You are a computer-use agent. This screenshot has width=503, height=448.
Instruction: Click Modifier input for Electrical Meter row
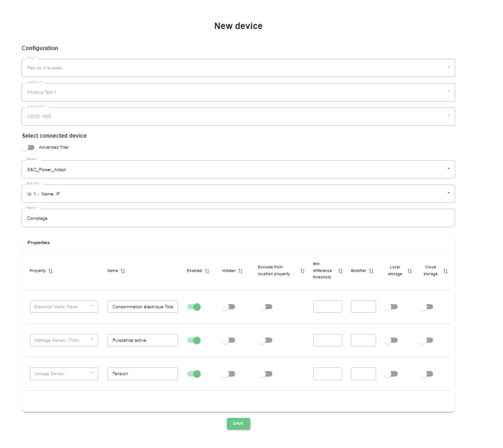363,307
